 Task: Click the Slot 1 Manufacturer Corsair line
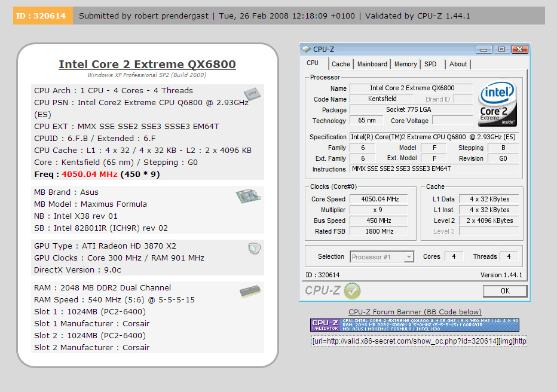tap(91, 324)
